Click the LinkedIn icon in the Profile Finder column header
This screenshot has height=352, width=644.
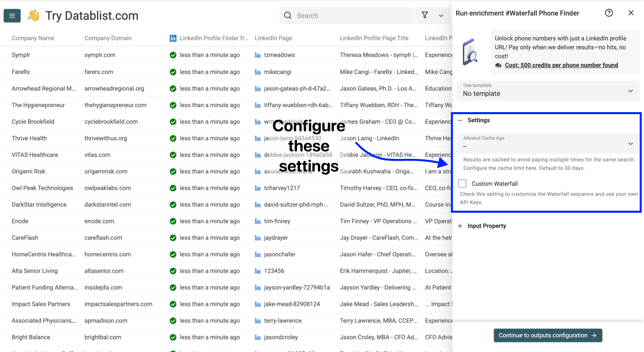point(173,38)
